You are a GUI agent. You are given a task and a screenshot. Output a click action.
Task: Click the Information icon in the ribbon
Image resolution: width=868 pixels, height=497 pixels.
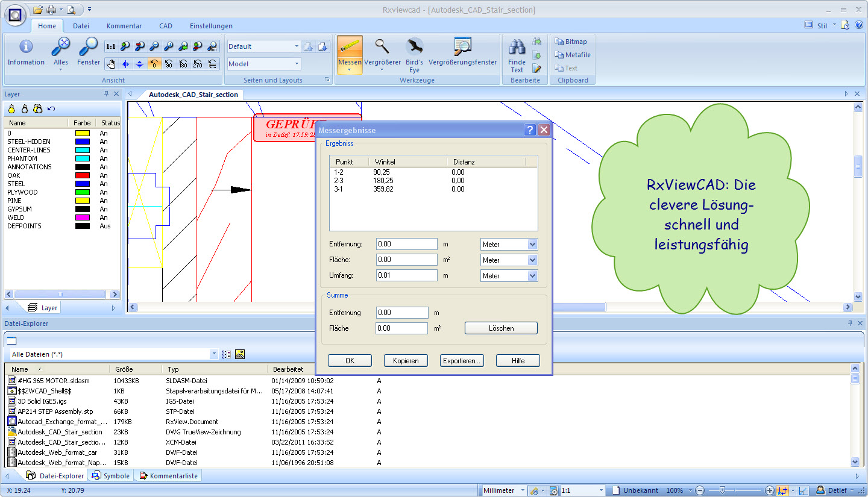[x=26, y=47]
